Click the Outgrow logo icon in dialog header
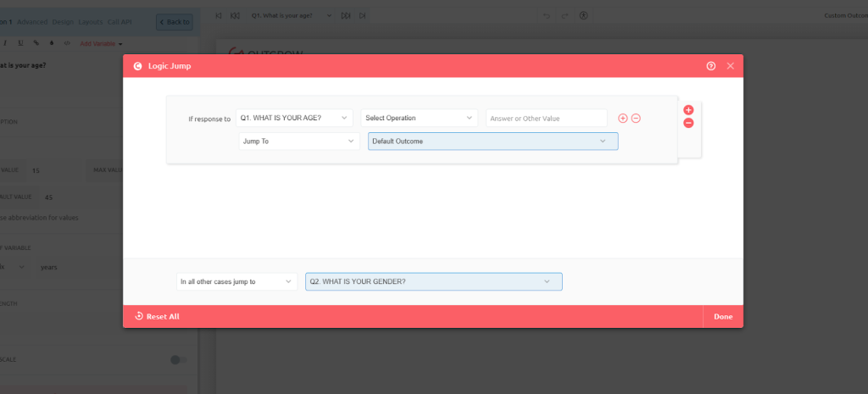868x394 pixels. [x=137, y=66]
